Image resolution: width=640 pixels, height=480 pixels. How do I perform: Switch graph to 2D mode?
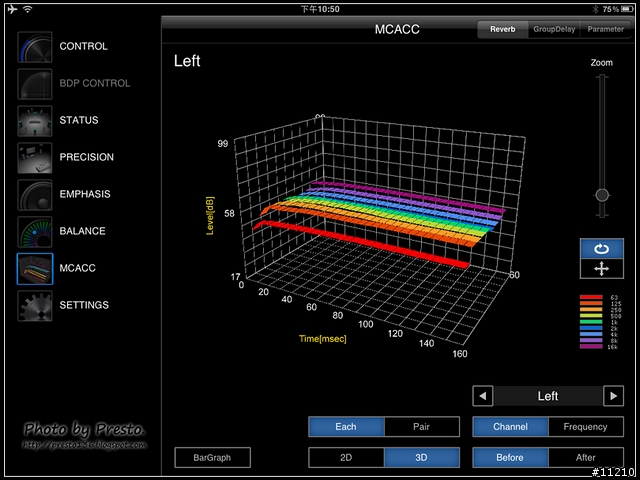click(346, 458)
